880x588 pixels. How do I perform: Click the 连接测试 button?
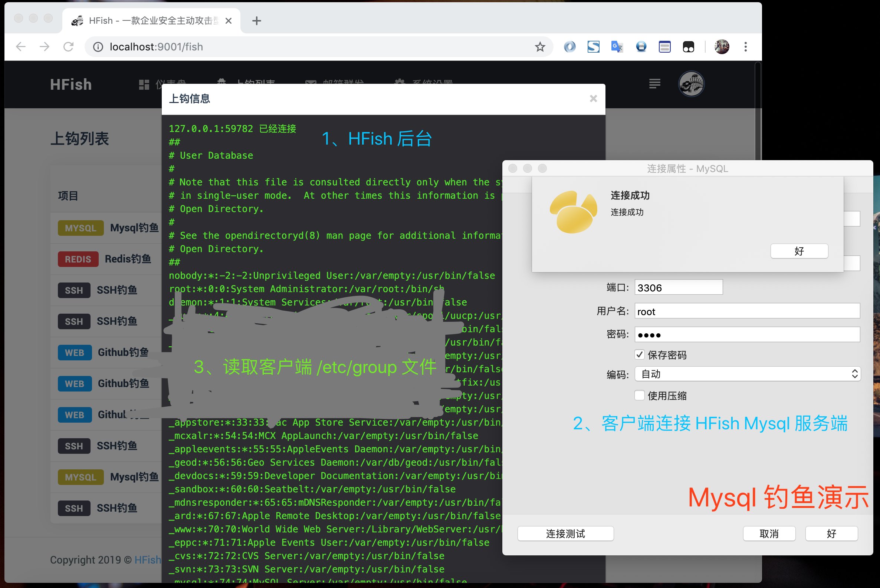[565, 534]
